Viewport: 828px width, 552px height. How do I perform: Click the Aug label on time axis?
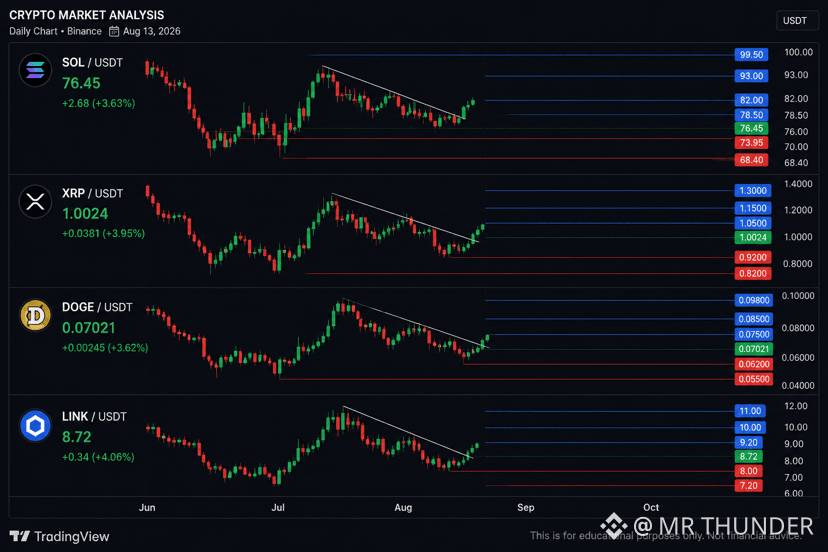tap(403, 507)
